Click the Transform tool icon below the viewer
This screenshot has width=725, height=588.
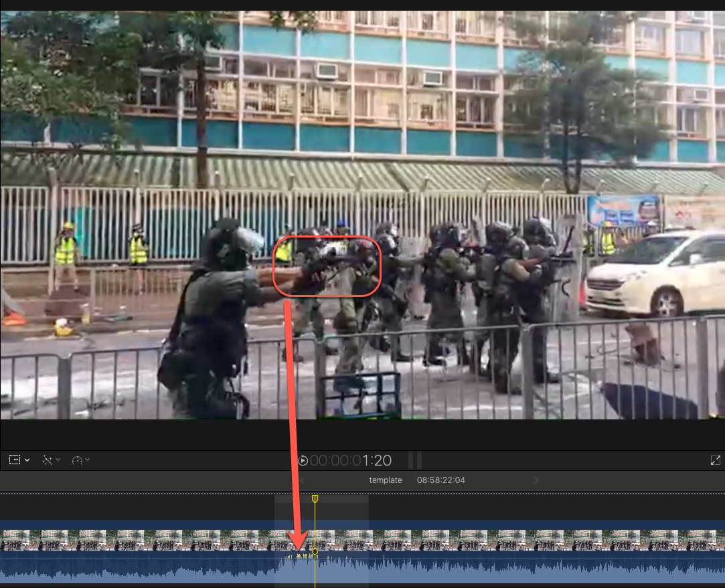(x=15, y=460)
